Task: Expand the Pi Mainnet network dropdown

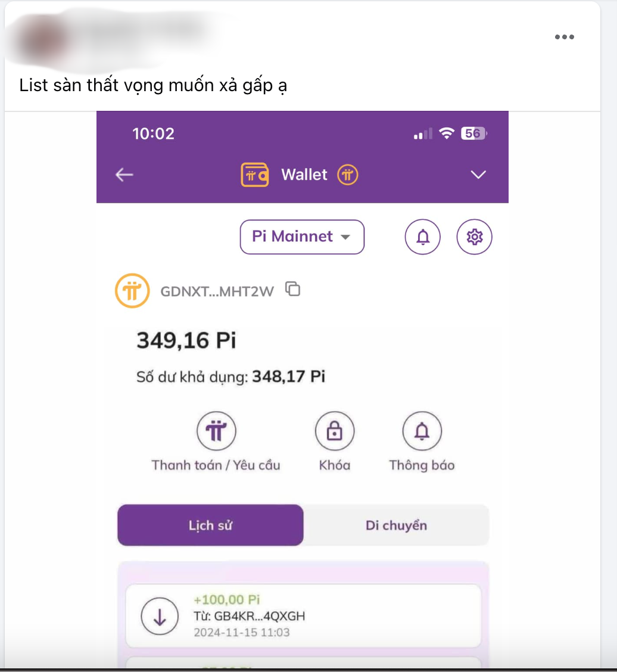Action: point(302,237)
